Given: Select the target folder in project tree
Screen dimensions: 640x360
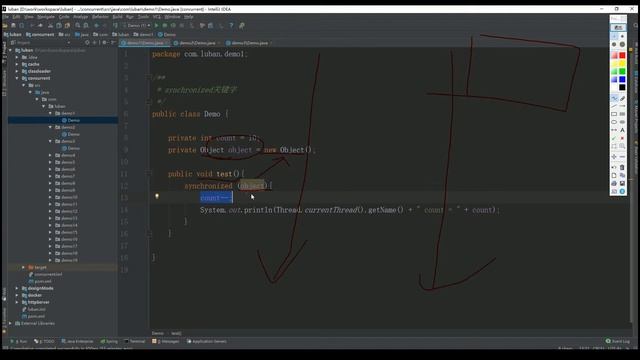Looking at the screenshot, I should pyautogui.click(x=37, y=267).
